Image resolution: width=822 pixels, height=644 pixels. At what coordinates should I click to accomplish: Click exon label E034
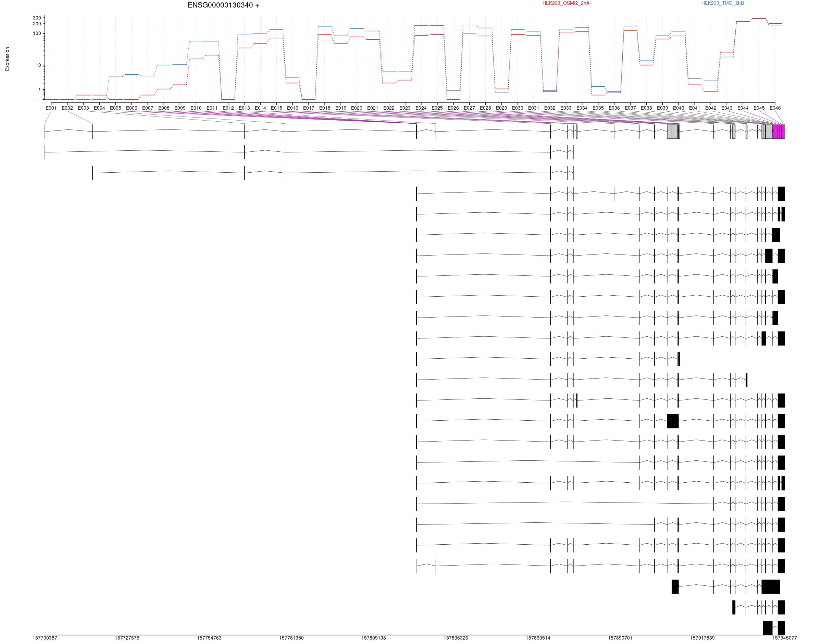pyautogui.click(x=582, y=108)
